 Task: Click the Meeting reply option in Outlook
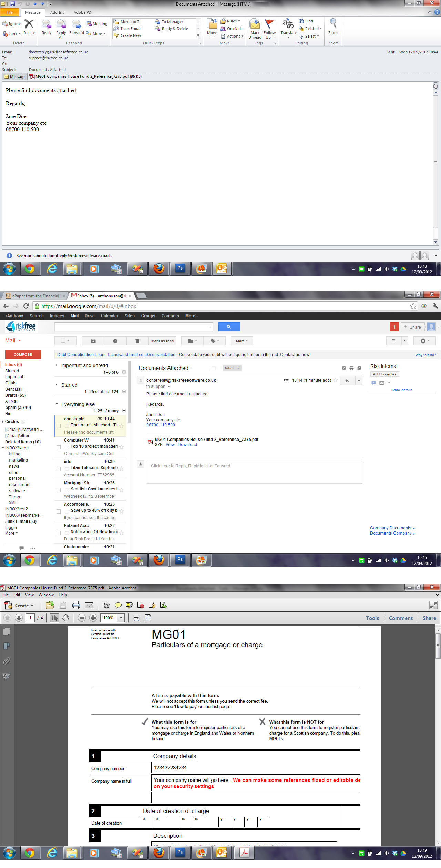tap(97, 24)
